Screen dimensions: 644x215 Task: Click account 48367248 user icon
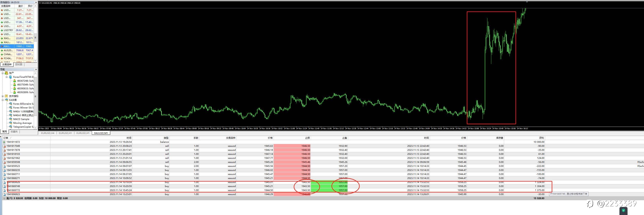(15, 81)
